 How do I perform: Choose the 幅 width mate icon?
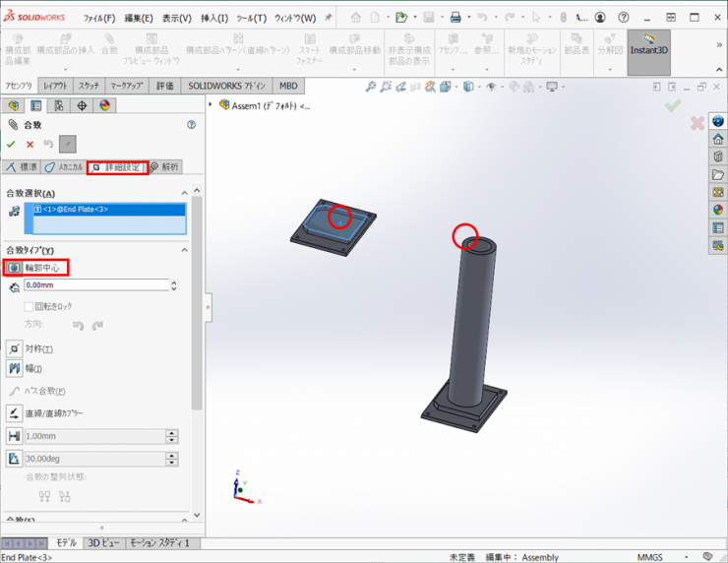[15, 368]
